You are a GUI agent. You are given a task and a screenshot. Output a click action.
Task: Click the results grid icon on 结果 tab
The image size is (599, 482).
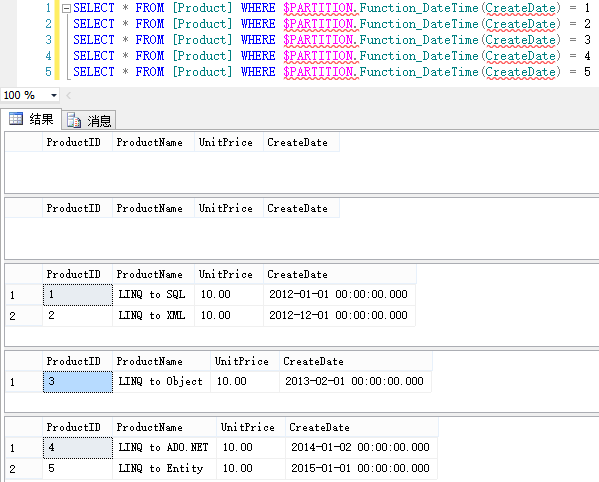point(16,119)
